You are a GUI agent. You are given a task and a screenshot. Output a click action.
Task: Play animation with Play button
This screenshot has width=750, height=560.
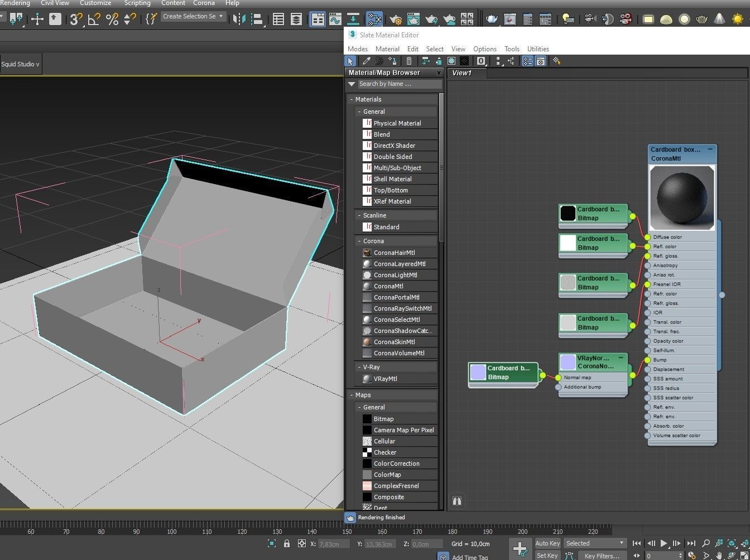(x=664, y=543)
